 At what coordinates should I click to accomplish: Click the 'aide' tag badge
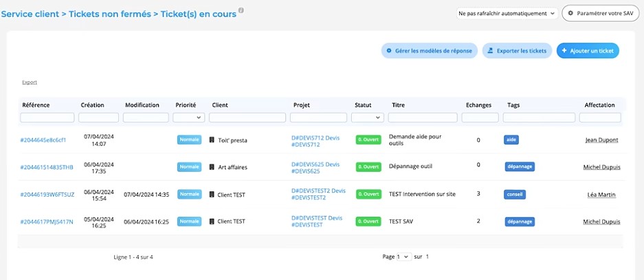511,140
